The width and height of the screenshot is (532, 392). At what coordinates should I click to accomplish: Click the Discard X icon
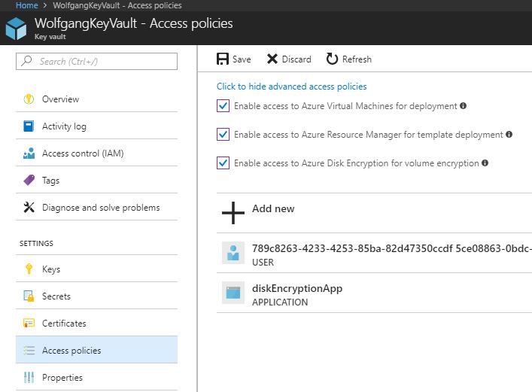(x=272, y=59)
